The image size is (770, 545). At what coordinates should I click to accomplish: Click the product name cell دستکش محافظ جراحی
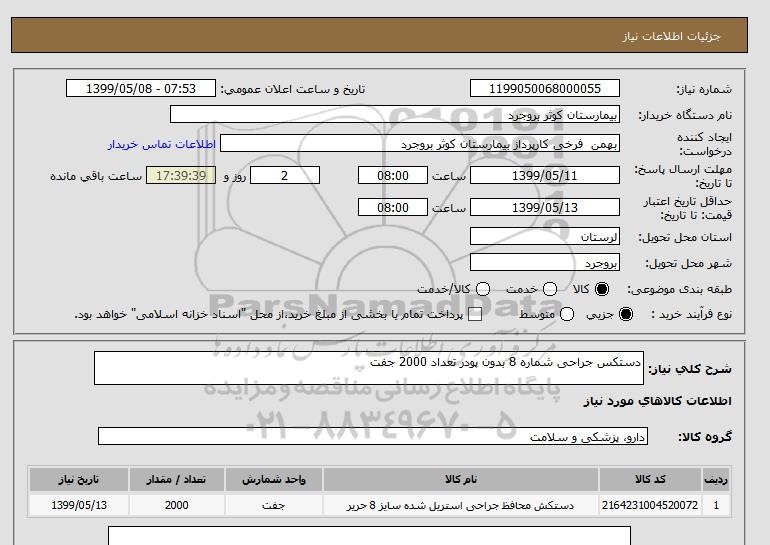coord(461,505)
